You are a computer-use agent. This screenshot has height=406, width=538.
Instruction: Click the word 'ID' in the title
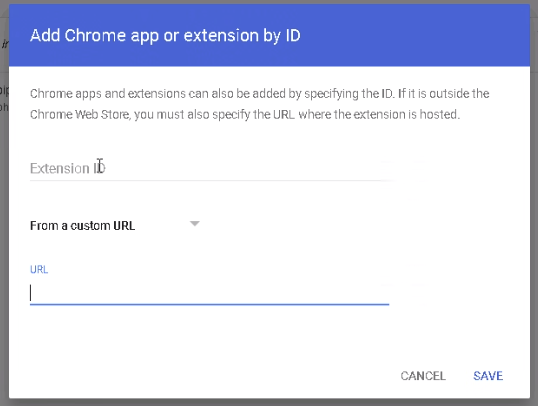(293, 35)
